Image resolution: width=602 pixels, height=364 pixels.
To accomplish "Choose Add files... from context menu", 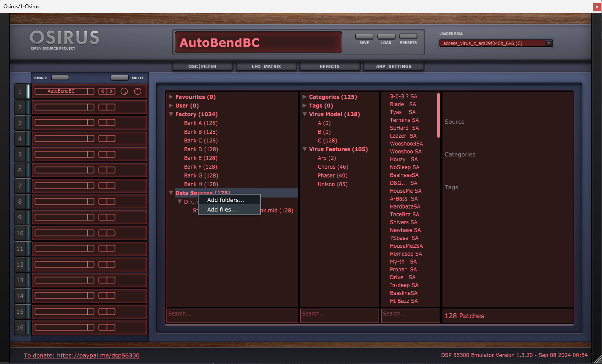I will (x=229, y=210).
